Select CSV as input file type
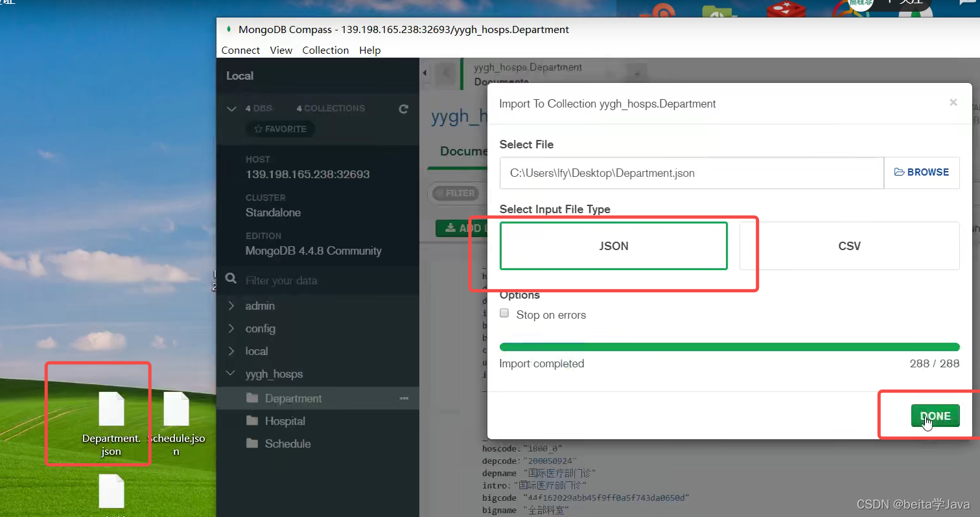 [849, 246]
